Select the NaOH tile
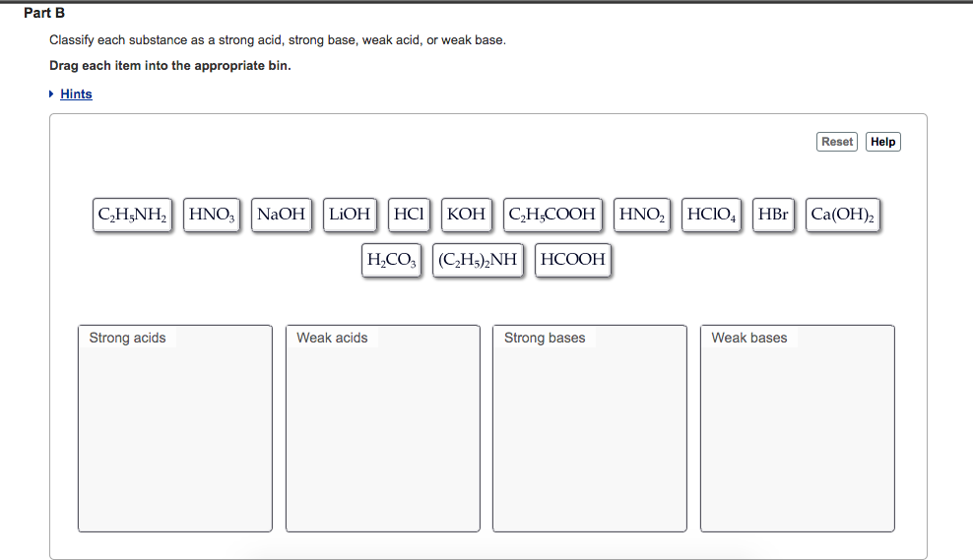The width and height of the screenshot is (973, 560). point(282,214)
